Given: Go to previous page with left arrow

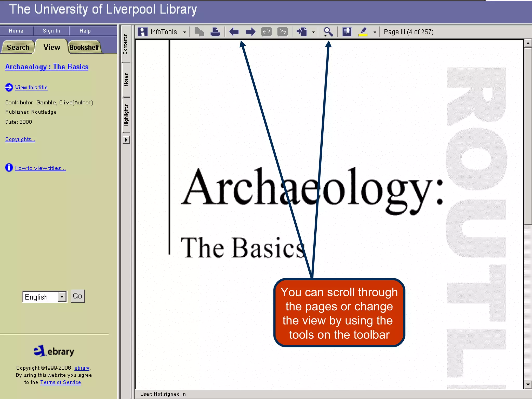Looking at the screenshot, I should (234, 32).
